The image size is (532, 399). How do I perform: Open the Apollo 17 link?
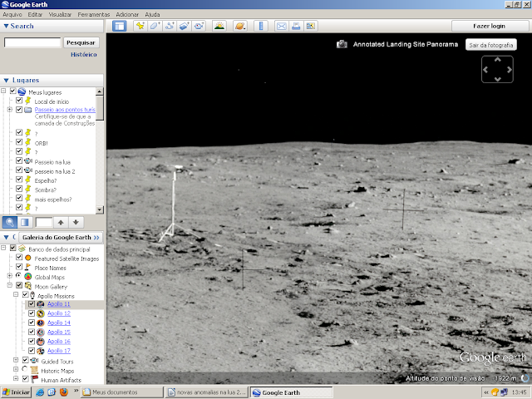59,351
